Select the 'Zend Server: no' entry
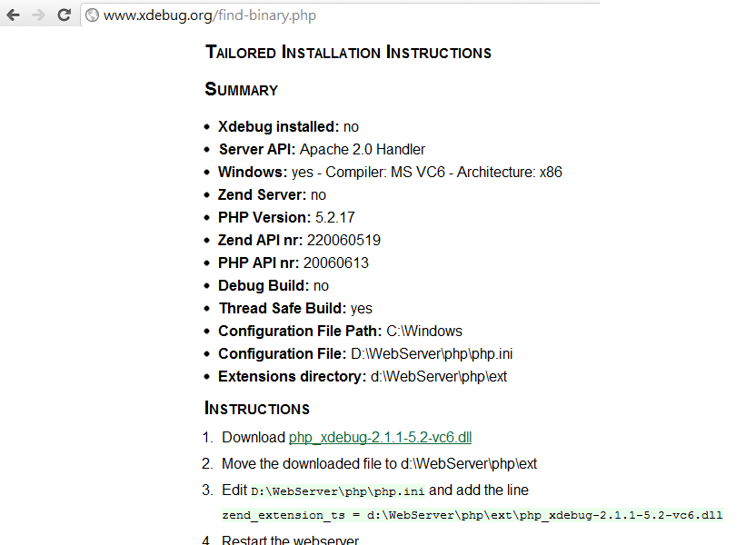The height and width of the screenshot is (545, 756). click(x=272, y=194)
